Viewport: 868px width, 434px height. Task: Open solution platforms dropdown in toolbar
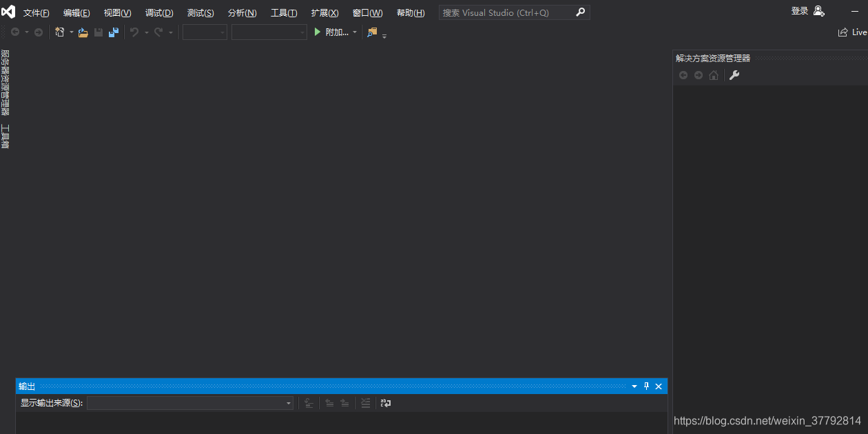tap(269, 32)
